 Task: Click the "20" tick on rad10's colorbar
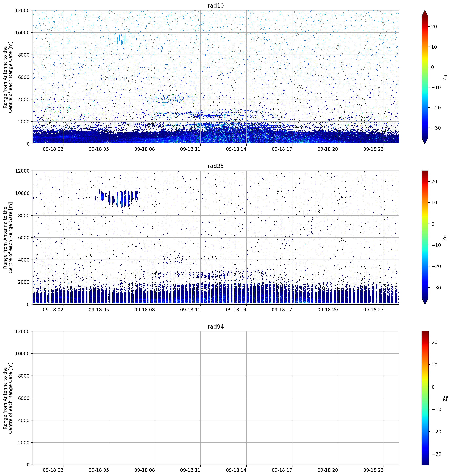[434, 27]
